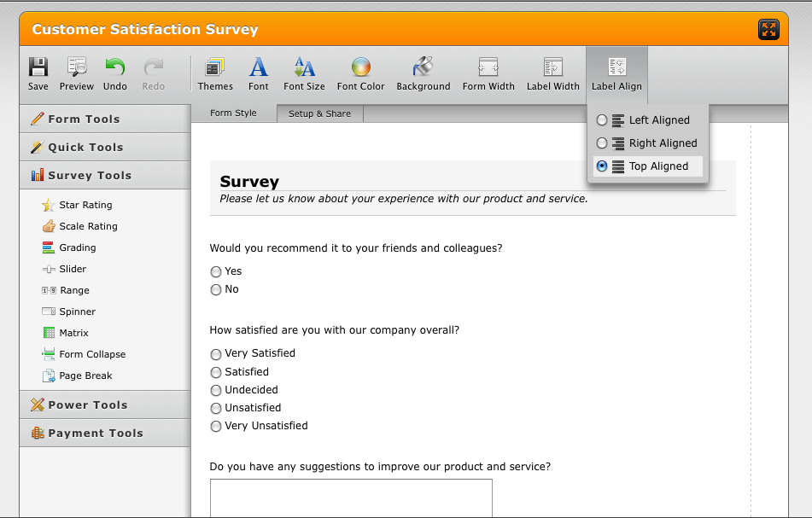Click the Save floppy disk icon
The image size is (812, 518).
point(38,68)
